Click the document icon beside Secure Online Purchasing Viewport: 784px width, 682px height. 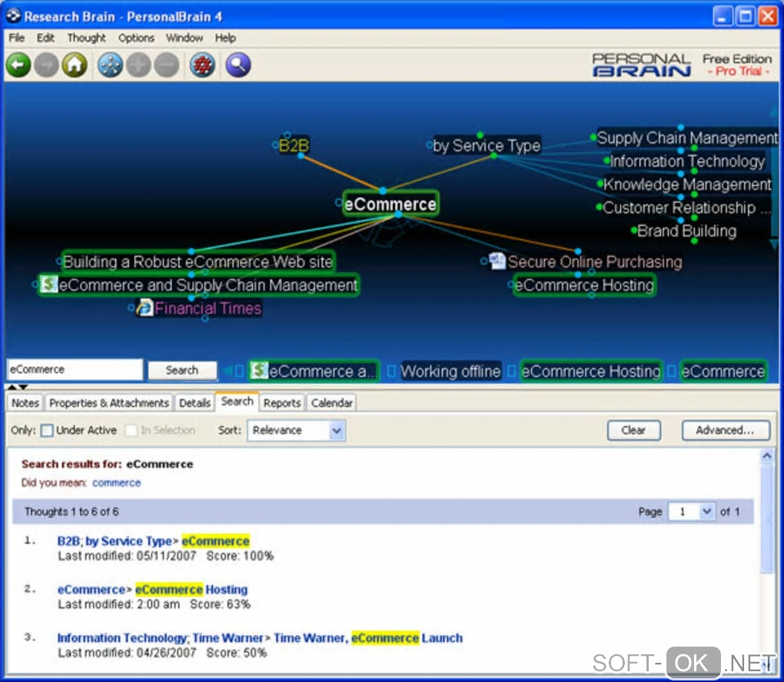(497, 261)
